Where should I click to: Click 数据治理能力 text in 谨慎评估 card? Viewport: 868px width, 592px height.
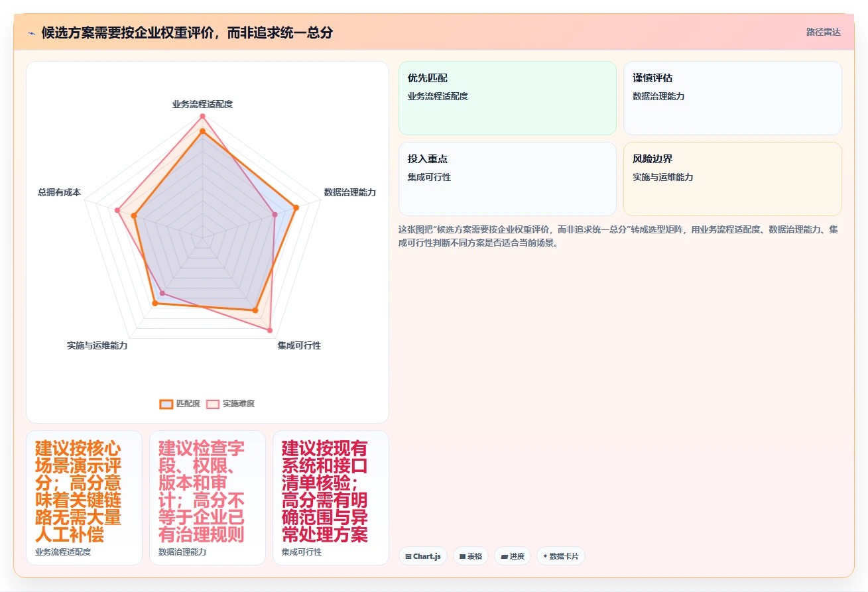point(659,96)
